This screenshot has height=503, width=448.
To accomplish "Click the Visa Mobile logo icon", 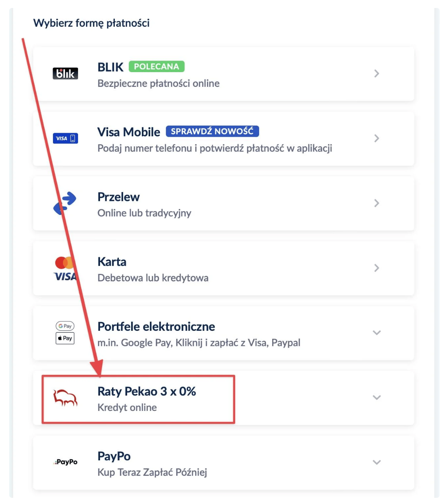I will click(65, 138).
